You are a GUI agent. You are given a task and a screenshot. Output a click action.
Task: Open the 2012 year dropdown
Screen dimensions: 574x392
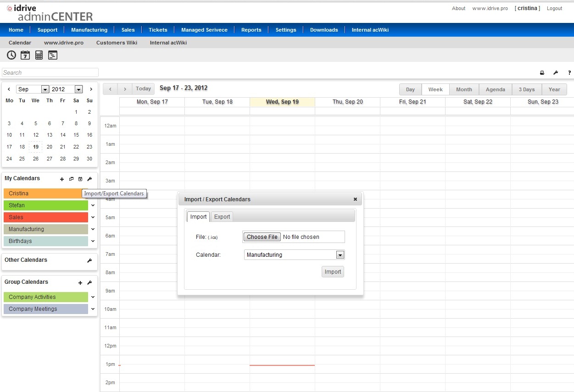67,89
